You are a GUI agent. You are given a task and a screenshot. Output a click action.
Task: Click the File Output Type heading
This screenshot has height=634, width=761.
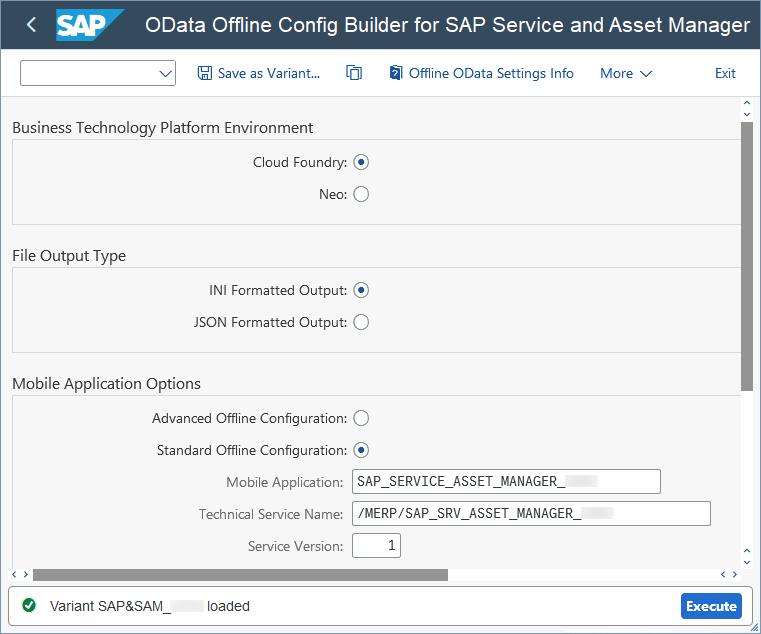click(69, 256)
